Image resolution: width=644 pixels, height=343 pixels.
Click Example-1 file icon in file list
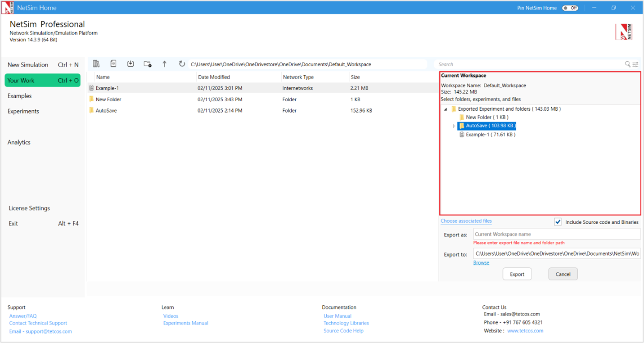pos(92,88)
